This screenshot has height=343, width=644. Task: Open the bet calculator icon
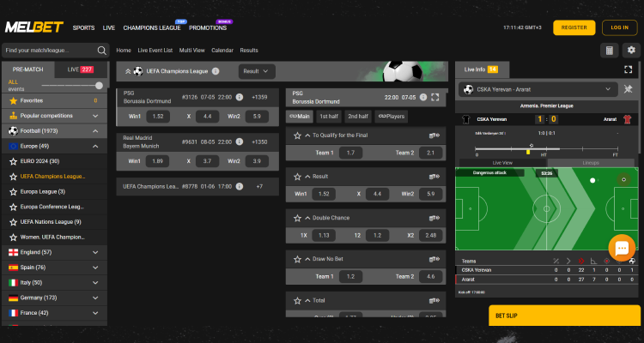[610, 51]
